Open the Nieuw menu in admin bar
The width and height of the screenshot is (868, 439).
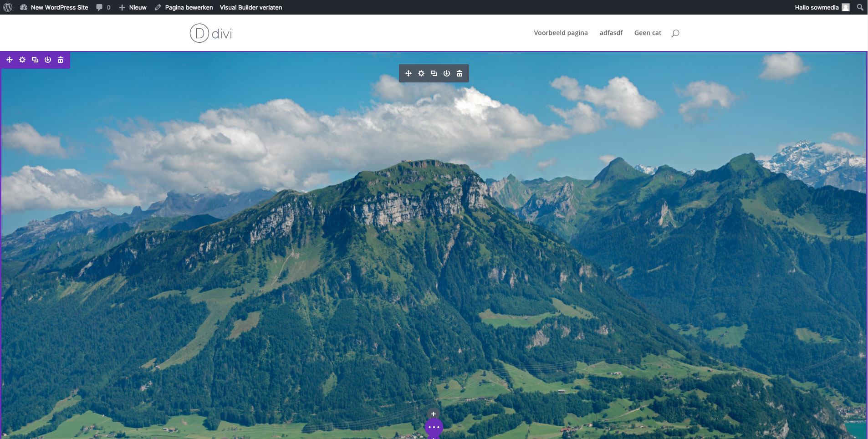click(x=133, y=7)
